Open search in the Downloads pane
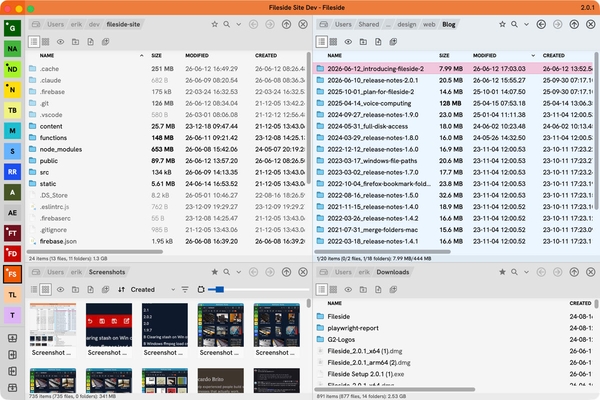This screenshot has height=400, width=600. (x=514, y=272)
